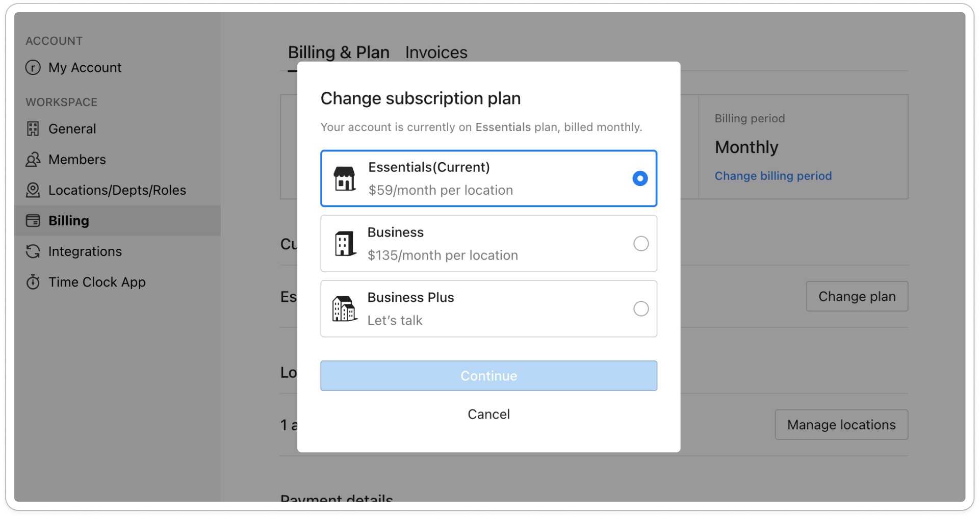
Task: Click the My Account avatar icon
Action: click(x=33, y=67)
